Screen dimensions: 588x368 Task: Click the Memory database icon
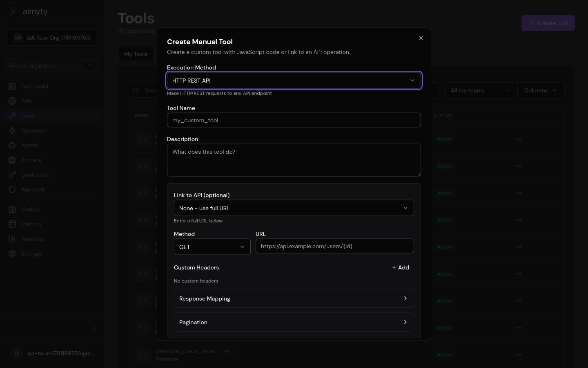(12, 224)
